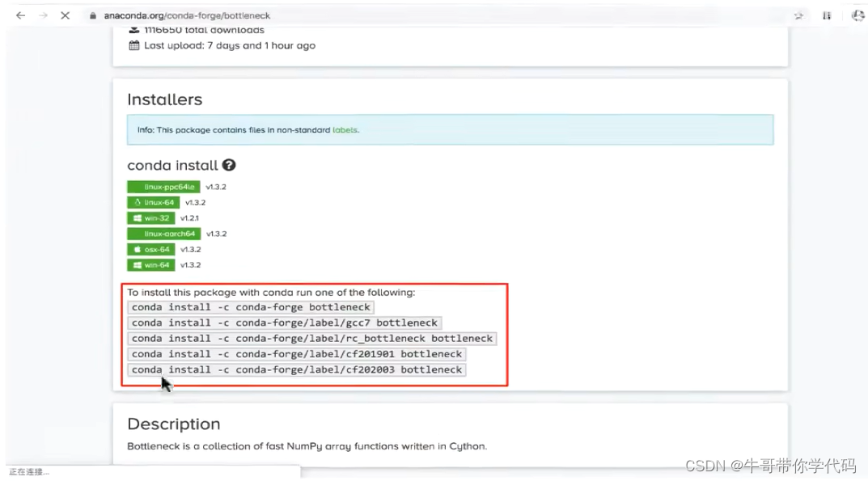Stop page loading with the X button
This screenshot has height=481, width=868.
tap(66, 15)
